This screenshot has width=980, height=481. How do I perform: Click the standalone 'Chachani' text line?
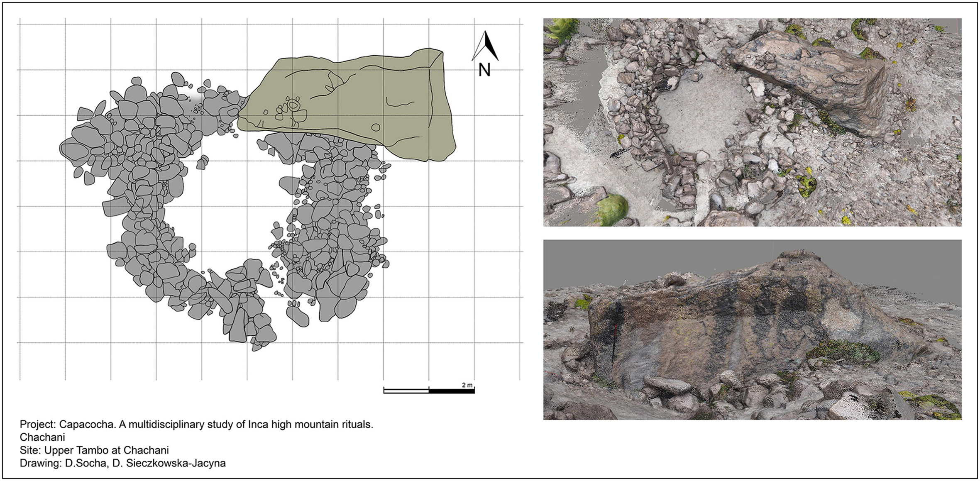point(42,437)
